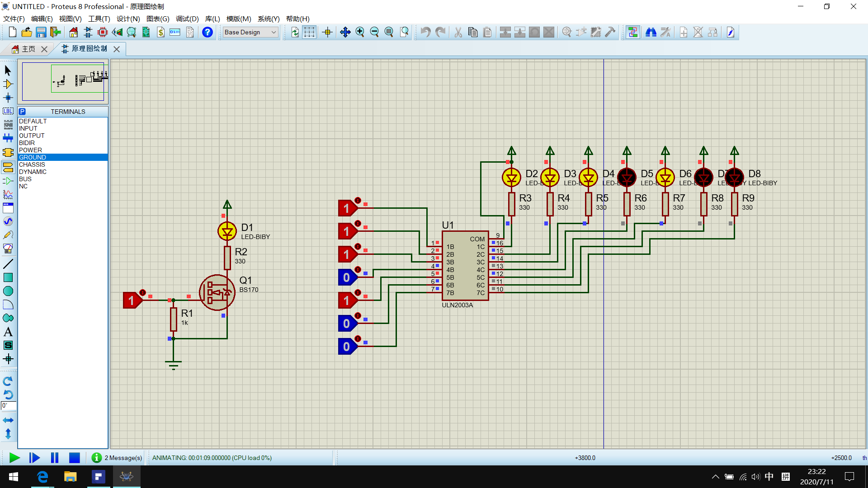Toggle the wire autorouter button
868x488 pixels.
(633, 32)
